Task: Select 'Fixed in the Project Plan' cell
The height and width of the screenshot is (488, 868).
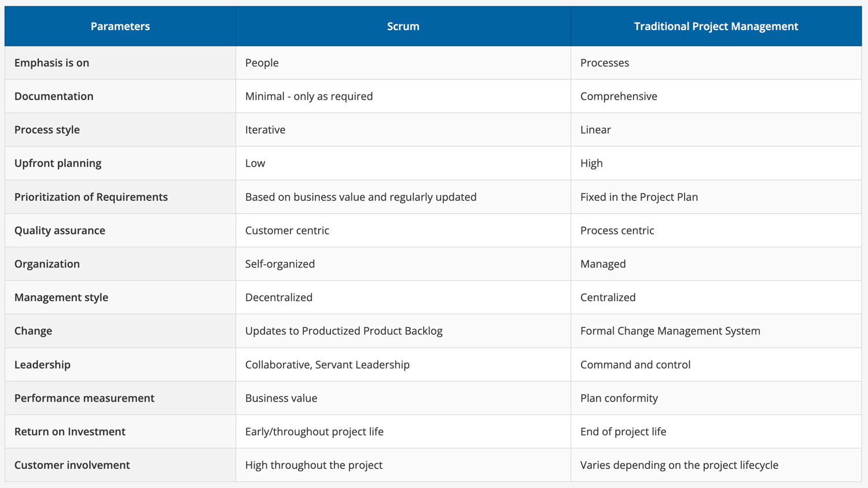Action: [639, 197]
